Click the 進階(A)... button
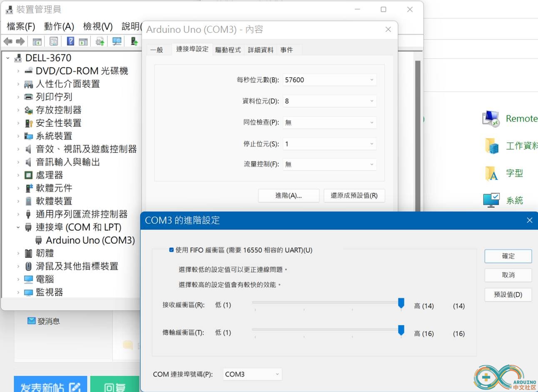538x392 pixels. coord(289,195)
